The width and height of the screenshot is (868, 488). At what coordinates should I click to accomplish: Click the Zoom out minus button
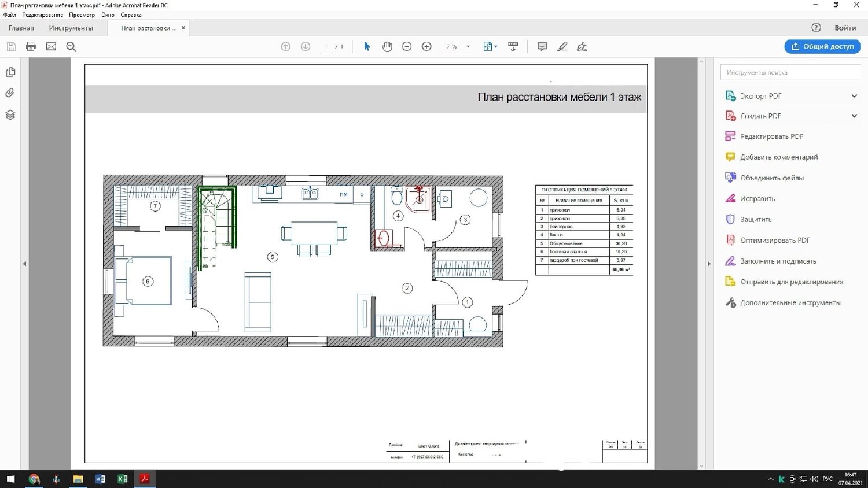(407, 46)
